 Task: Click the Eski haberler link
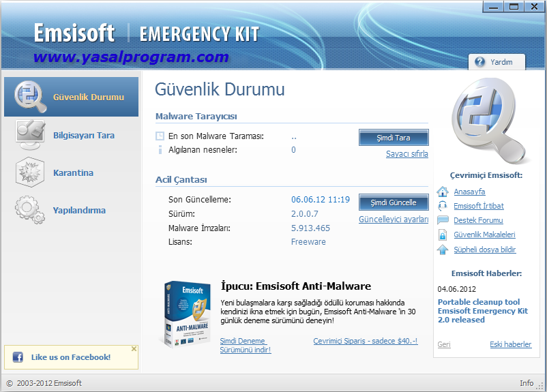point(510,344)
